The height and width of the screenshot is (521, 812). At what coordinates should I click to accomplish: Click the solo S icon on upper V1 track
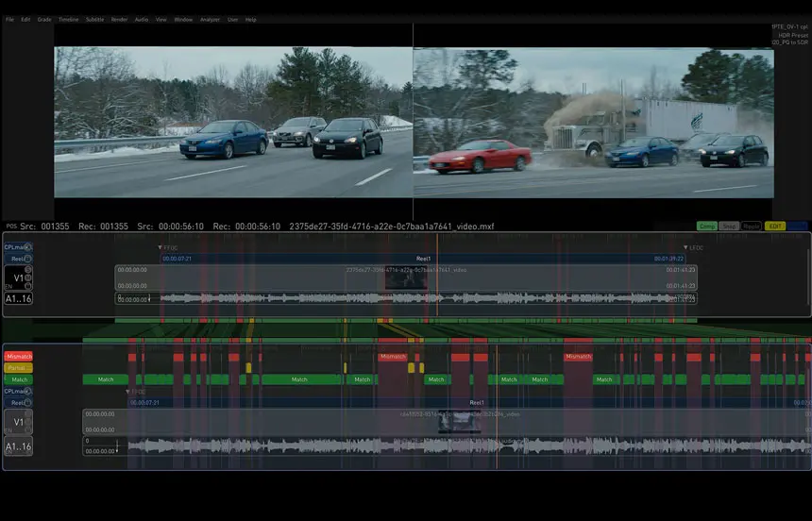[28, 269]
